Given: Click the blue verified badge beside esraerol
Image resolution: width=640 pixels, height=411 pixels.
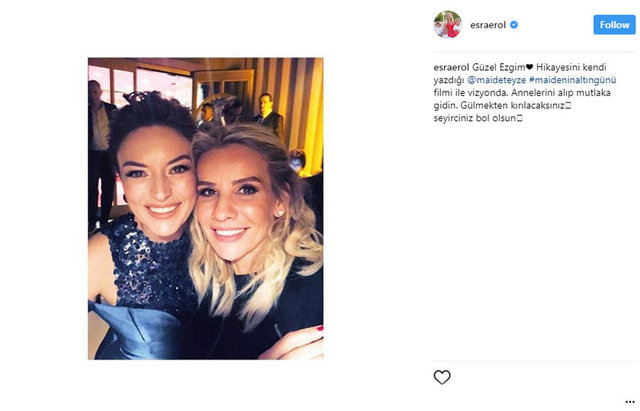Looking at the screenshot, I should [514, 25].
